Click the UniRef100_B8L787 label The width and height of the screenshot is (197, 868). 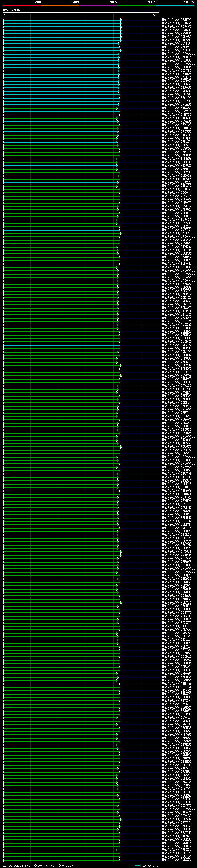coord(177,792)
